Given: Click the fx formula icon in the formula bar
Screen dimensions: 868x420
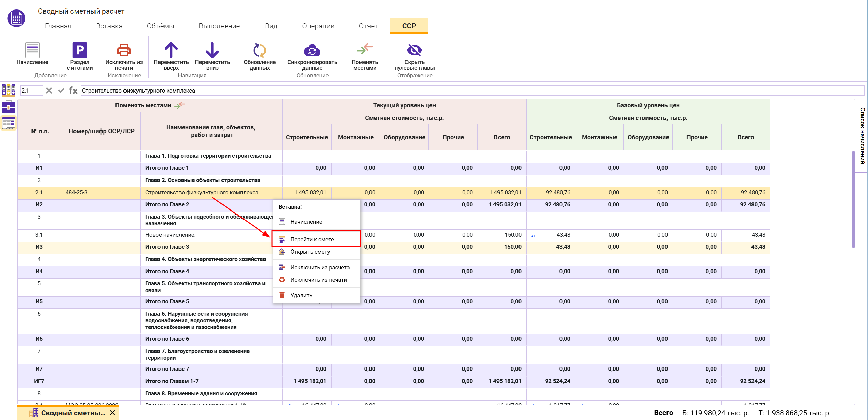Looking at the screenshot, I should 73,91.
